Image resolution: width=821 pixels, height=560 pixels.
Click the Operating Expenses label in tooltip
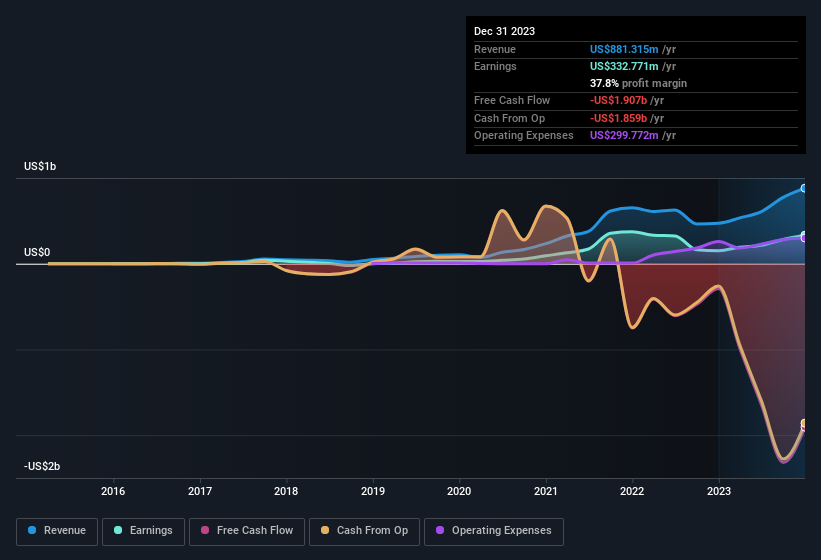pos(524,136)
